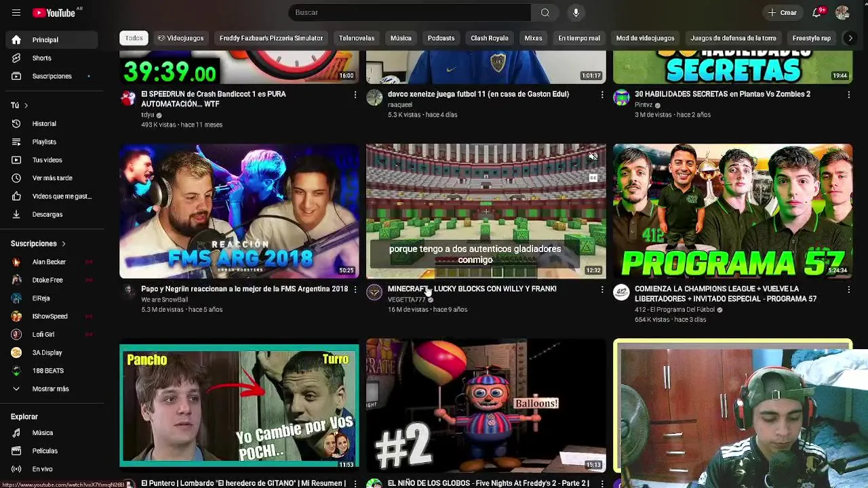This screenshot has height=488, width=868.
Task: Open Pancho Turro video thumbnail
Action: (239, 405)
